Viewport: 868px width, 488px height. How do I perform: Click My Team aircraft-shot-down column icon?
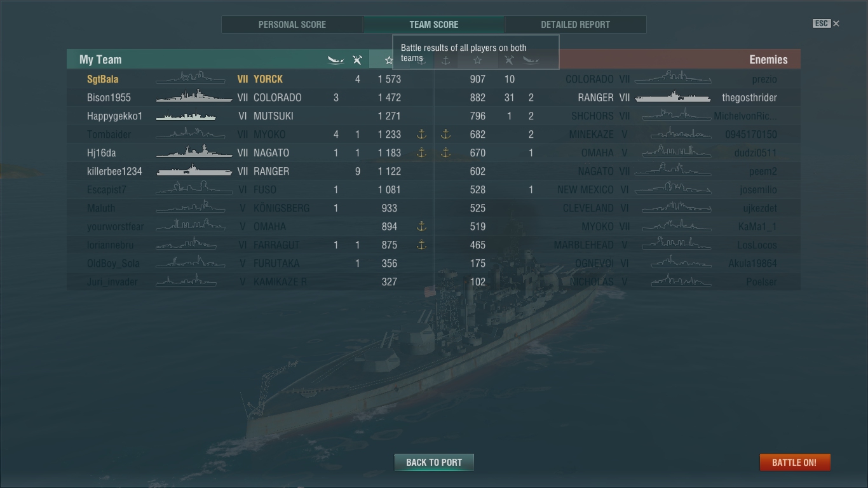point(357,60)
